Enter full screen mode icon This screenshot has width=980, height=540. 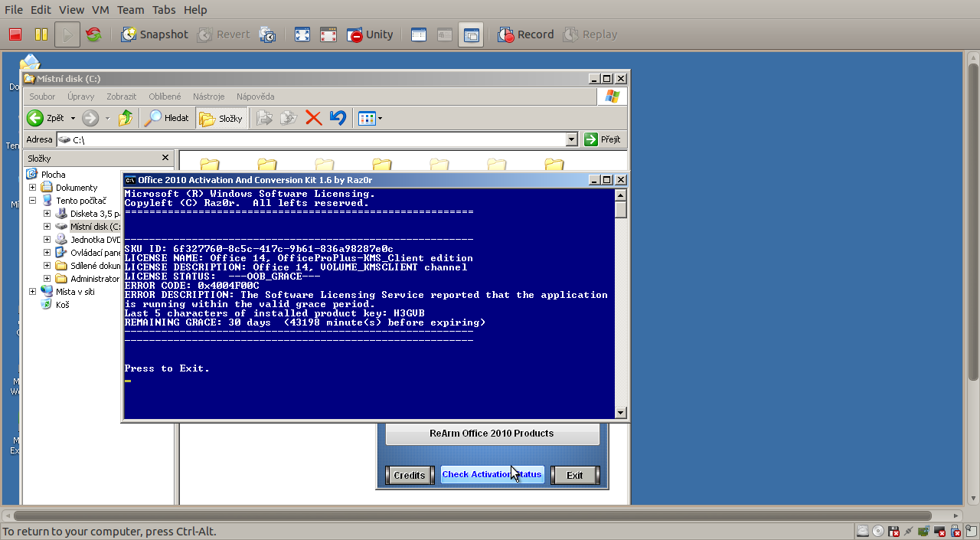pyautogui.click(x=302, y=34)
